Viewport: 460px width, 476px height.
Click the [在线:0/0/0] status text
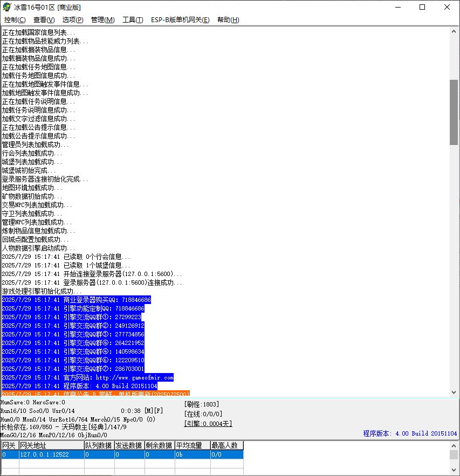[x=203, y=414]
